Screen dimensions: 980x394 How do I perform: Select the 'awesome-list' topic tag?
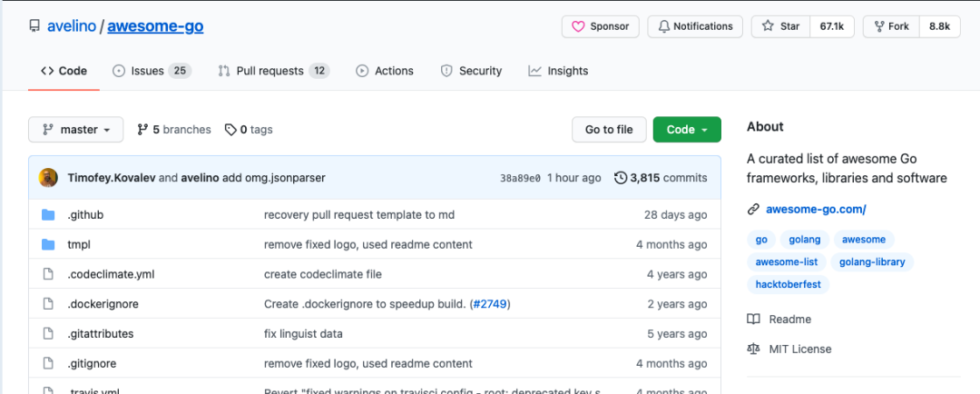[x=787, y=262]
